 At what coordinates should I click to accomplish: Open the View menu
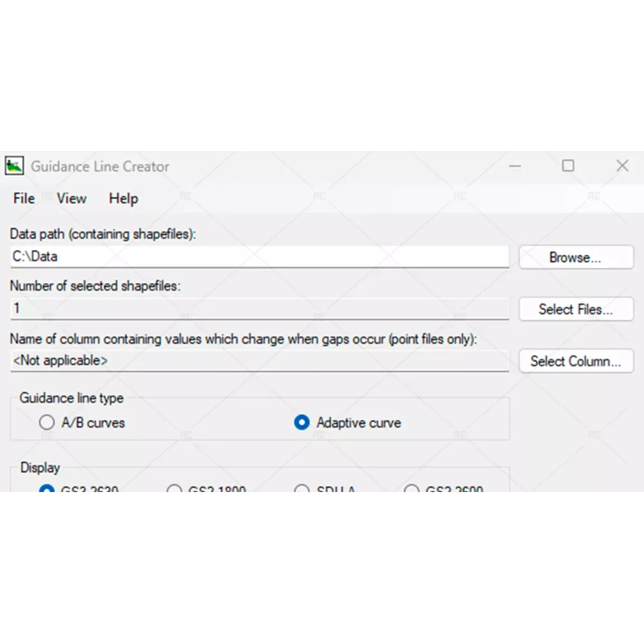71,198
